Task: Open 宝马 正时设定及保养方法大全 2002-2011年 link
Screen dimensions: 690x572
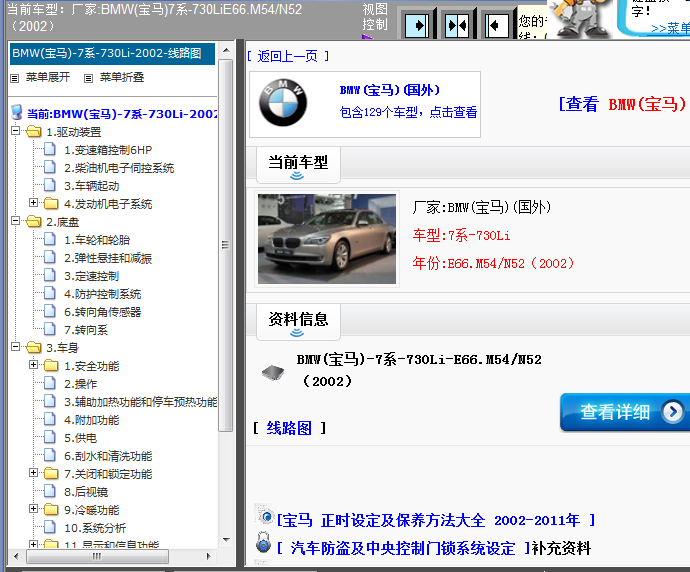Action: tap(436, 521)
